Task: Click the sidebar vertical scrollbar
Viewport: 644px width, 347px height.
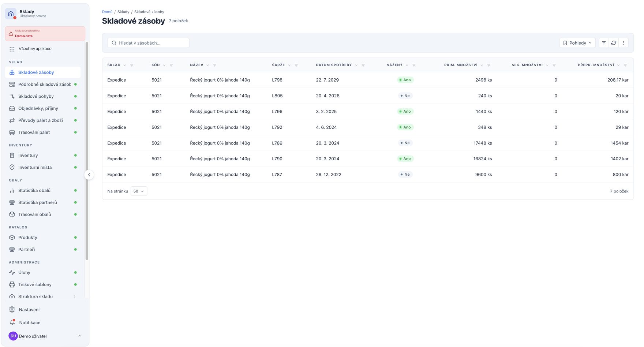Action: tap(87, 151)
